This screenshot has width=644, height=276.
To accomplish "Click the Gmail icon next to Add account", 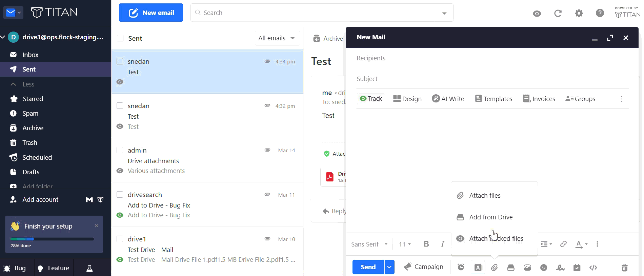I will point(89,200).
